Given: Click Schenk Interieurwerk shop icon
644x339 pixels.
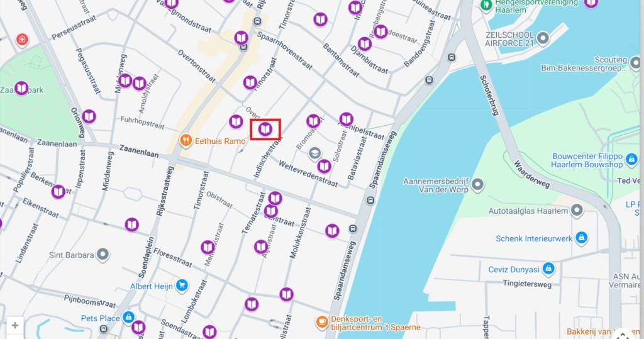Looking at the screenshot, I should click(x=581, y=238).
